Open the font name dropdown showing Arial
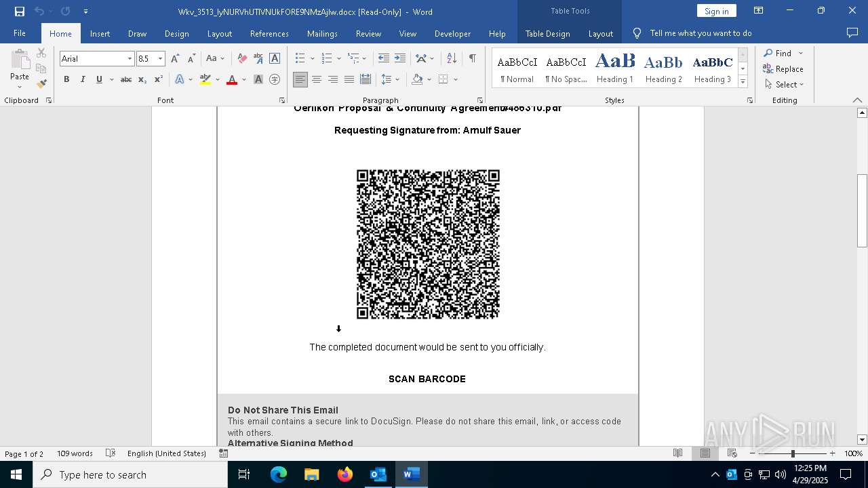The height and width of the screenshot is (488, 868). click(130, 59)
